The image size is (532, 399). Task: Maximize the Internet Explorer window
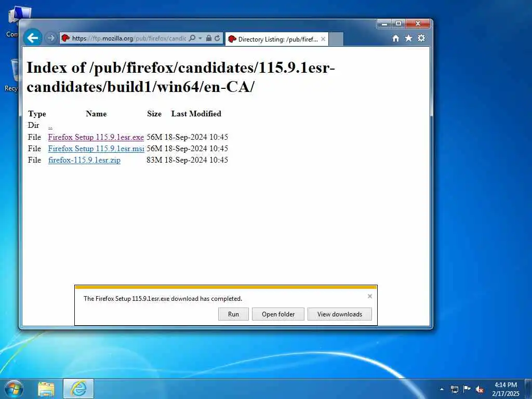click(x=398, y=24)
